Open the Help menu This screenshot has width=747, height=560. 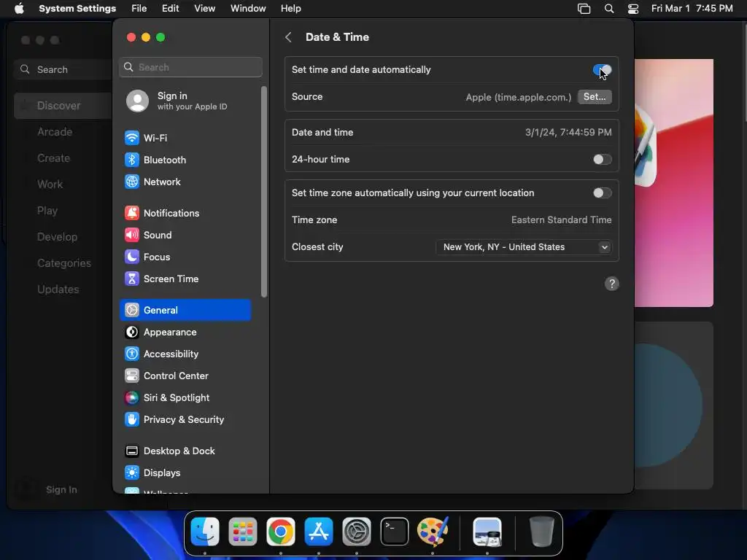[290, 9]
